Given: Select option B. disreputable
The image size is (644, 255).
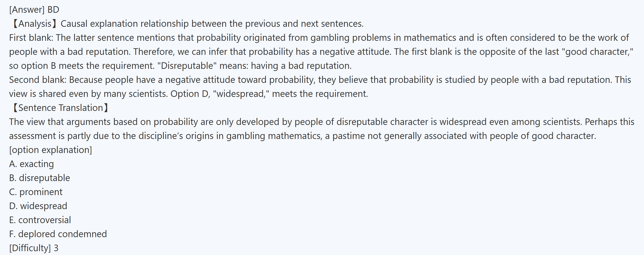Looking at the screenshot, I should click(x=39, y=178).
